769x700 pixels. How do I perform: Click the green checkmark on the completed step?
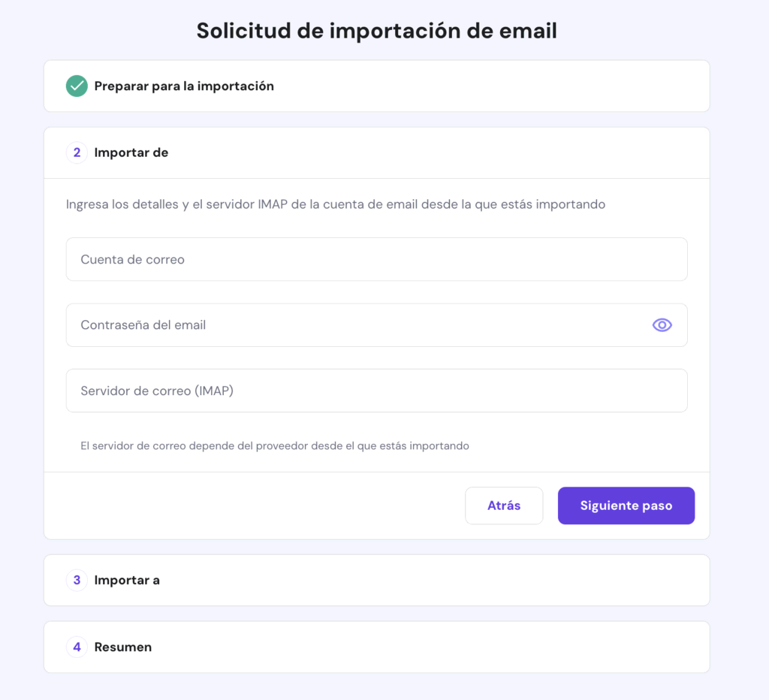[76, 86]
